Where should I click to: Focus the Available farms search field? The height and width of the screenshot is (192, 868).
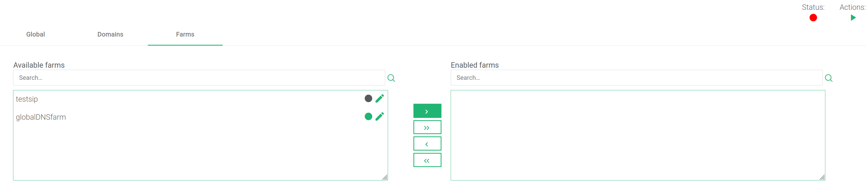coord(199,78)
